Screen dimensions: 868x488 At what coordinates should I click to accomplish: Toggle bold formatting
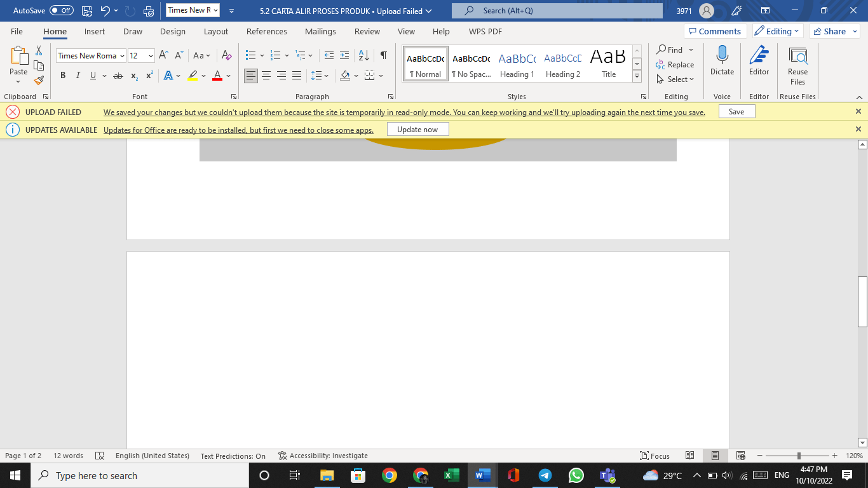coord(63,76)
